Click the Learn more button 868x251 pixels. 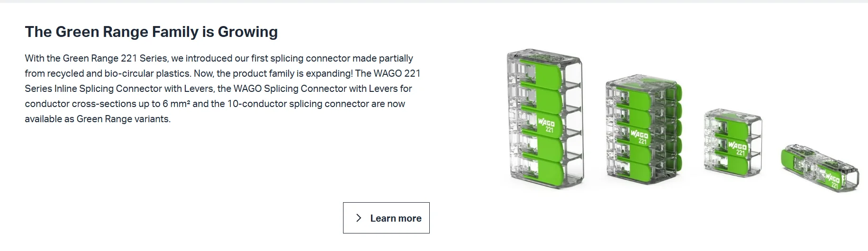386,218
